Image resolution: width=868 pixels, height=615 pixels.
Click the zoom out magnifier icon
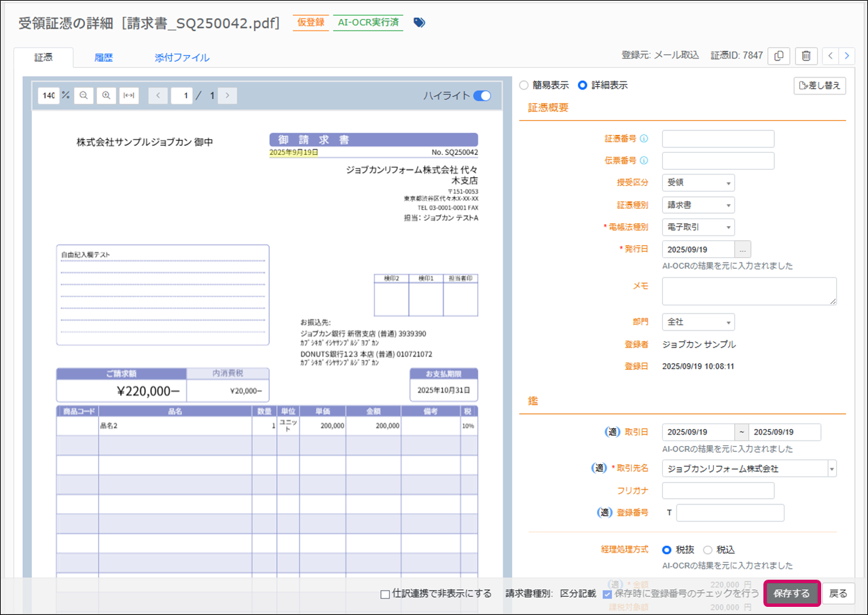84,96
